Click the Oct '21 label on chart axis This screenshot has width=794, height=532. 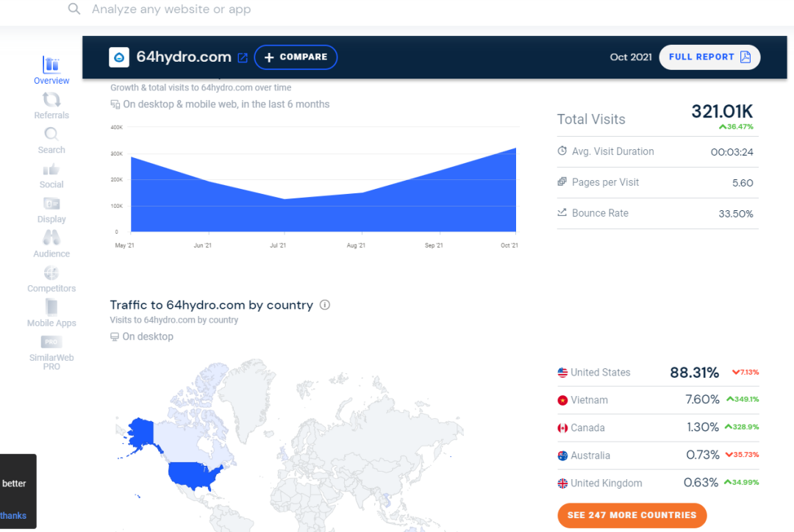(x=509, y=245)
